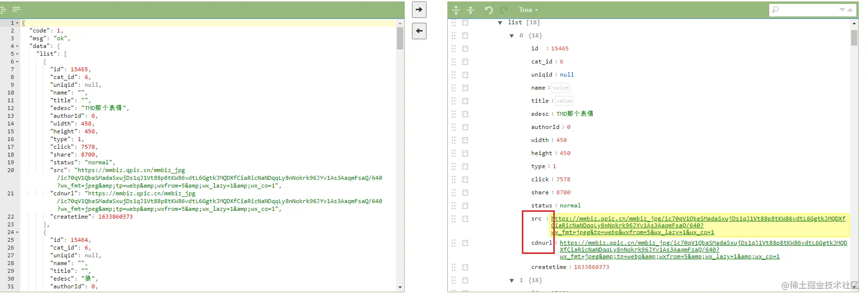Select edesc value TMD那个表情 in tree

click(575, 114)
